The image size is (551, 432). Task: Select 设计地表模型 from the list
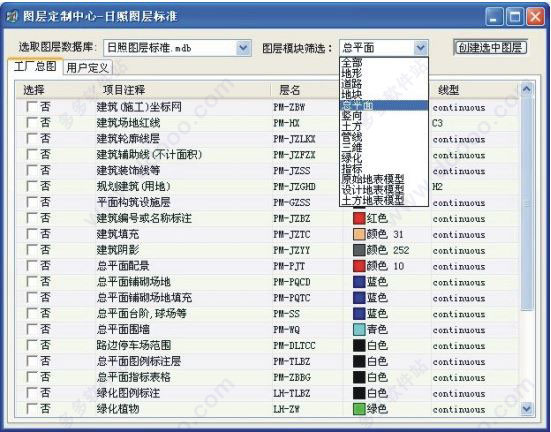[x=384, y=189]
